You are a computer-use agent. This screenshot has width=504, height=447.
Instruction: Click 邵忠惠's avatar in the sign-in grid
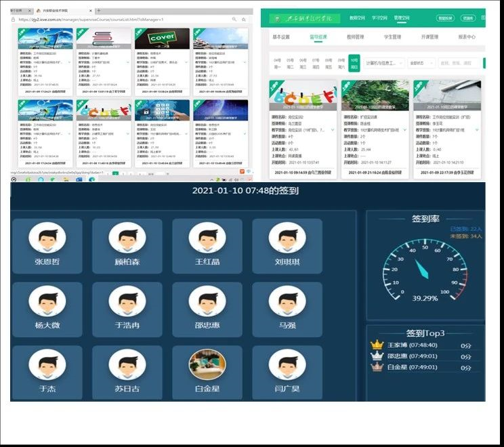point(207,301)
